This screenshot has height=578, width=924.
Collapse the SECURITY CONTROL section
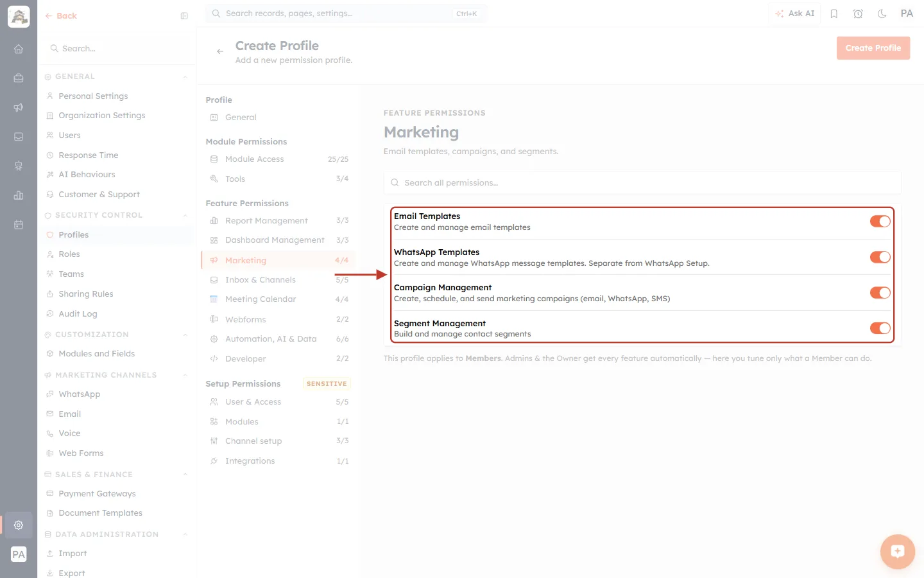185,216
